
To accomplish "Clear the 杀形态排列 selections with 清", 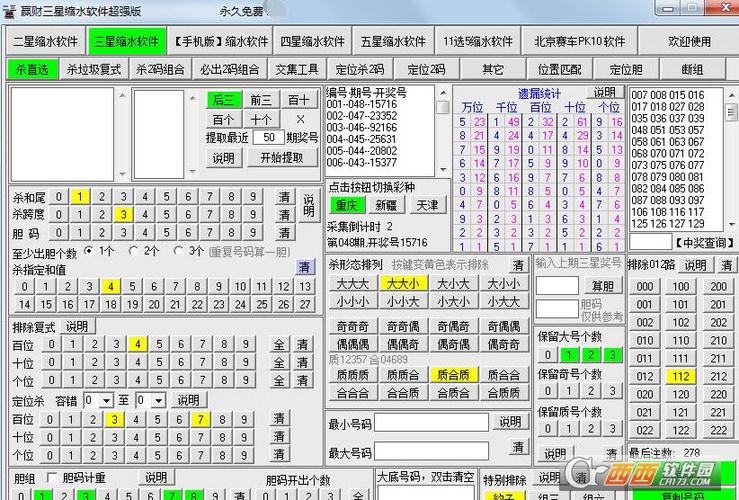I will (x=518, y=265).
